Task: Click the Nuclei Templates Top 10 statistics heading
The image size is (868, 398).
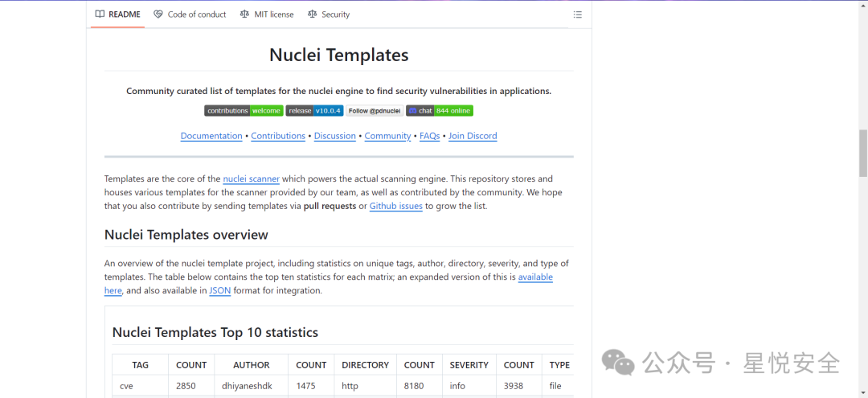Action: click(x=215, y=332)
